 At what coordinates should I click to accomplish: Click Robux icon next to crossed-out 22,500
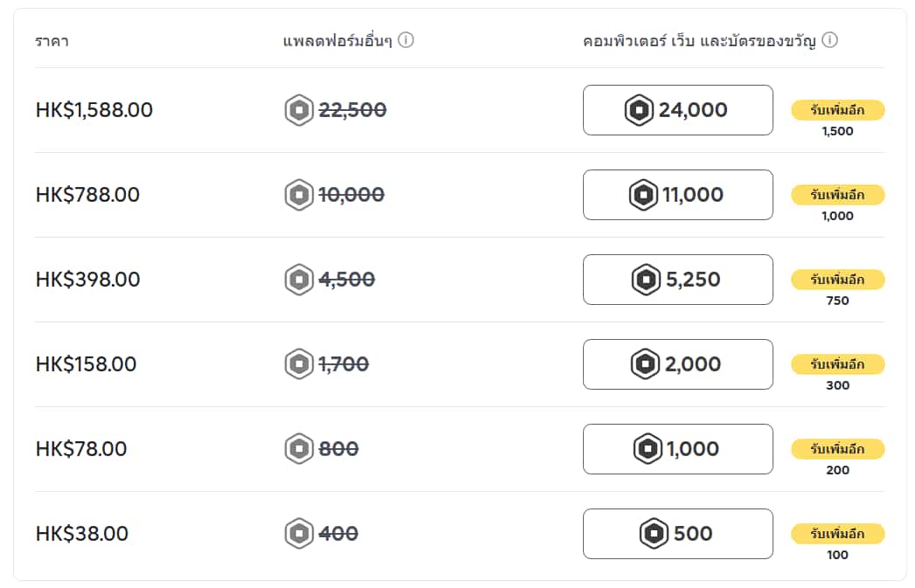pyautogui.click(x=299, y=110)
